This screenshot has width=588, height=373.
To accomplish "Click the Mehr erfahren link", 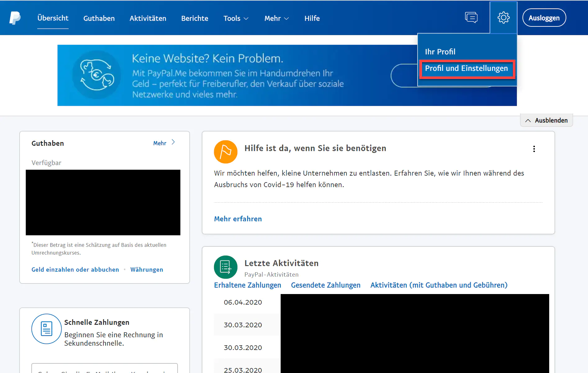I will [x=238, y=219].
